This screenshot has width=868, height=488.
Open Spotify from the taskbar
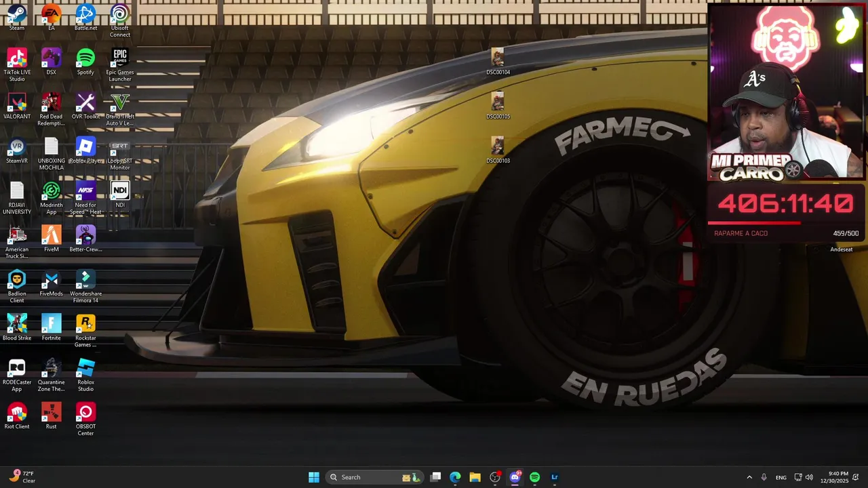534,477
